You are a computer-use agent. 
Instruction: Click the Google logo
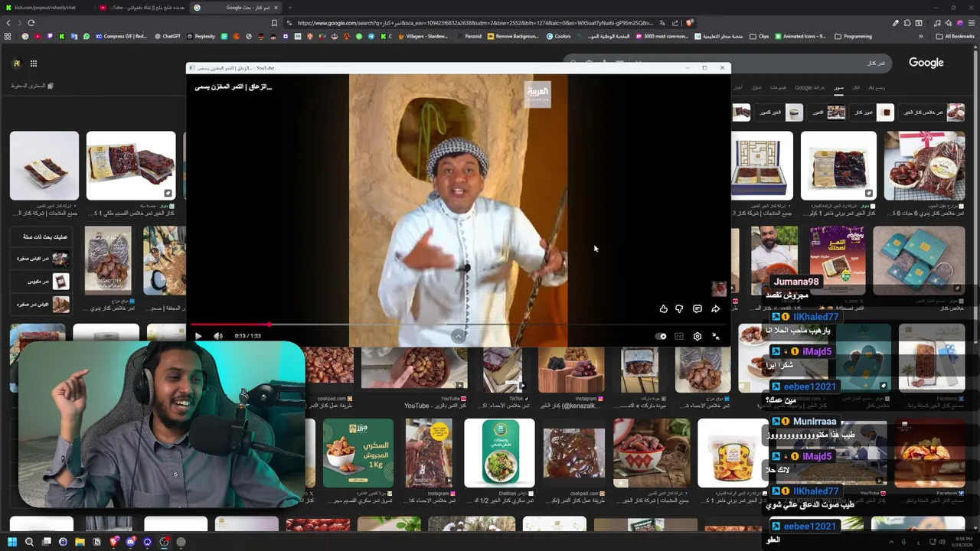click(926, 63)
